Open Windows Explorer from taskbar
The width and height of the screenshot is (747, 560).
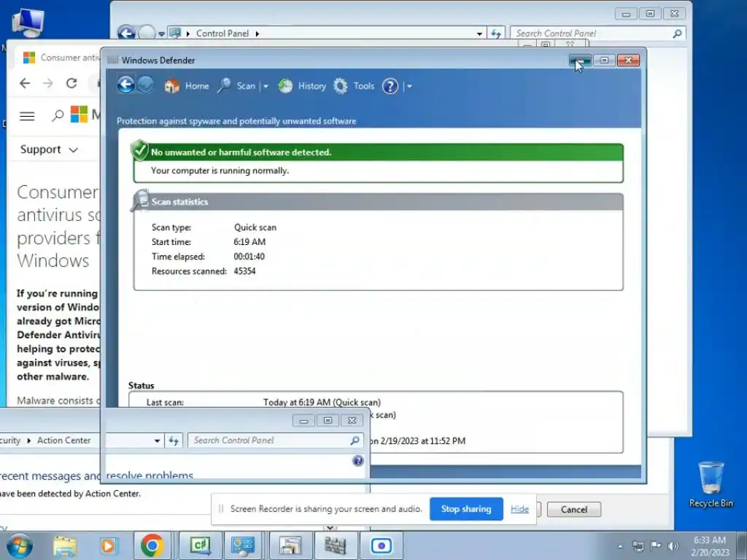[x=65, y=545]
